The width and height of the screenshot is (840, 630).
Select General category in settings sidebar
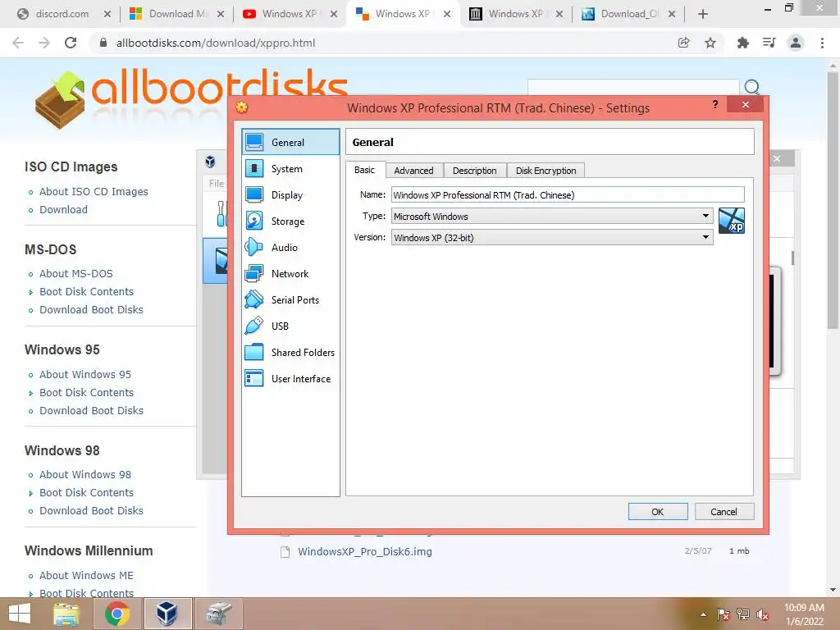(290, 142)
